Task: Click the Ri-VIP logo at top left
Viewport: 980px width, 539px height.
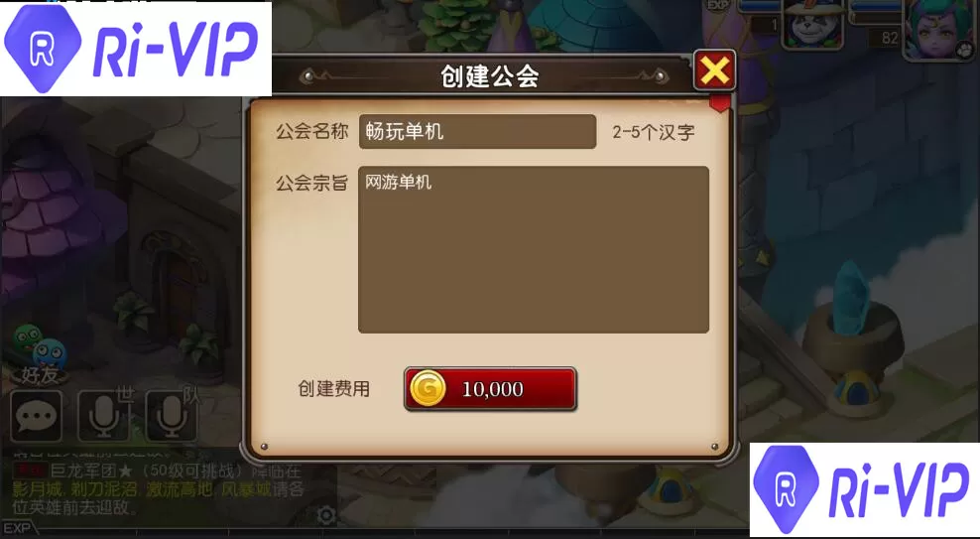Action: [x=136, y=49]
